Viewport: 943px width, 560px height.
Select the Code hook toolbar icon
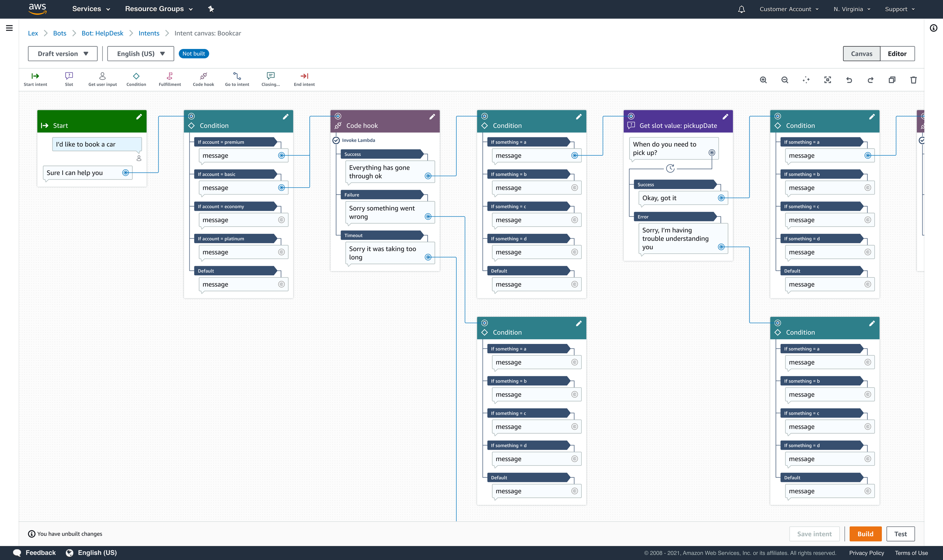point(203,79)
